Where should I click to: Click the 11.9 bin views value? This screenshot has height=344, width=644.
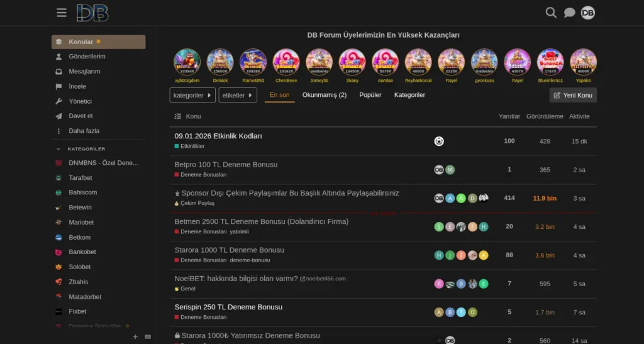click(x=545, y=198)
